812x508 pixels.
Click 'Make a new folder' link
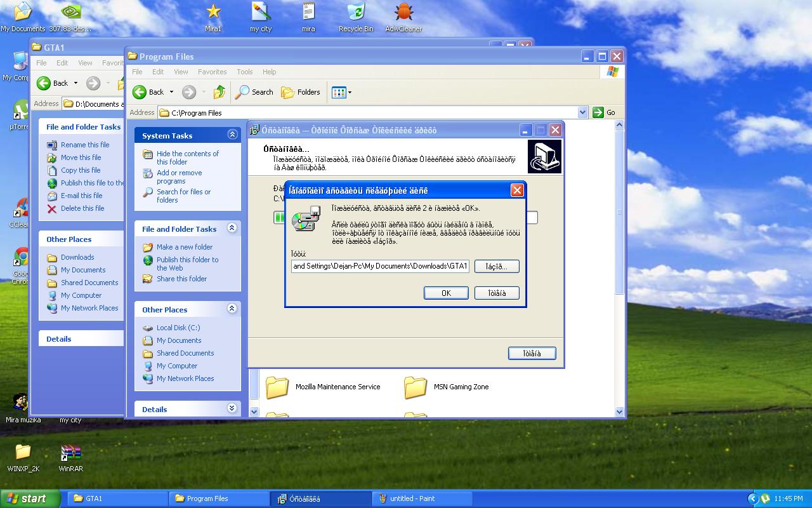point(185,247)
